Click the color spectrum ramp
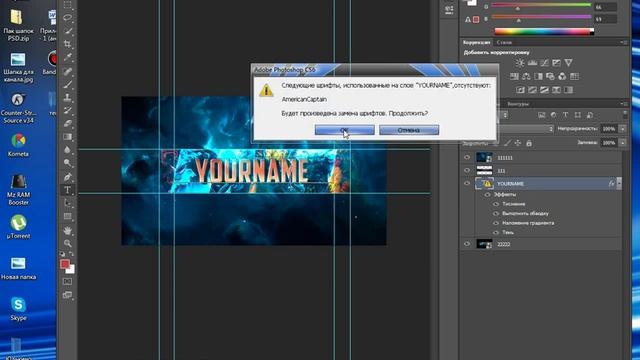The height and width of the screenshot is (360, 640). tap(544, 31)
